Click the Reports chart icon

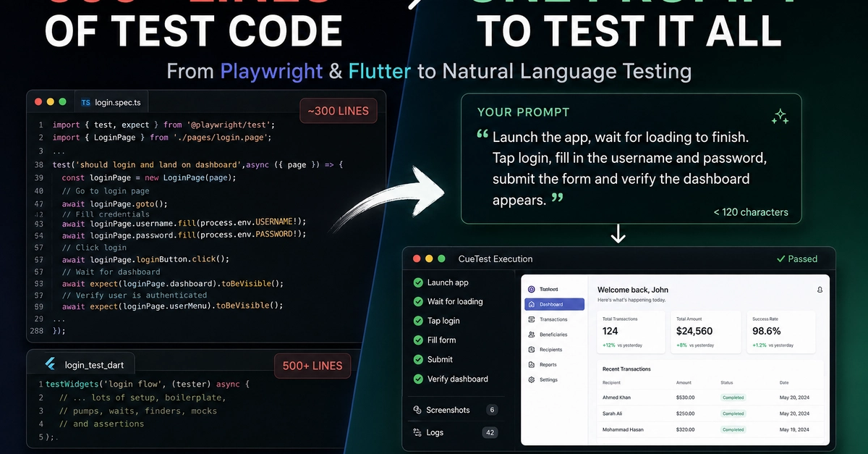(532, 365)
